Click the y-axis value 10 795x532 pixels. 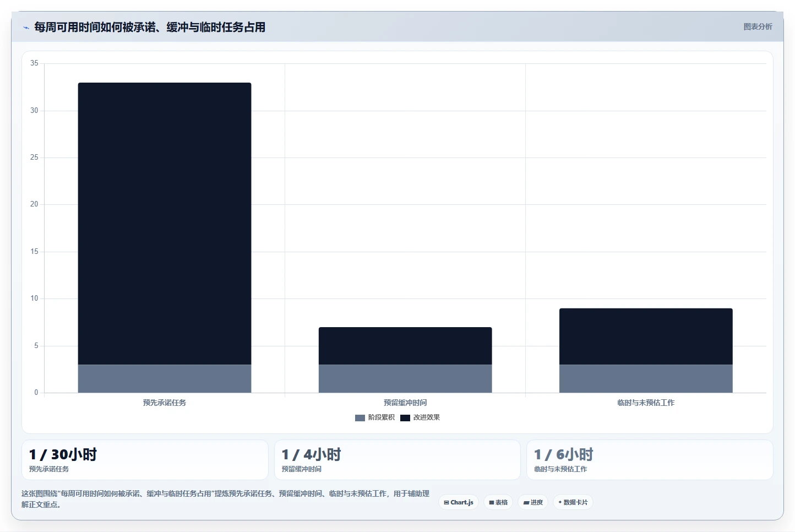(34, 298)
